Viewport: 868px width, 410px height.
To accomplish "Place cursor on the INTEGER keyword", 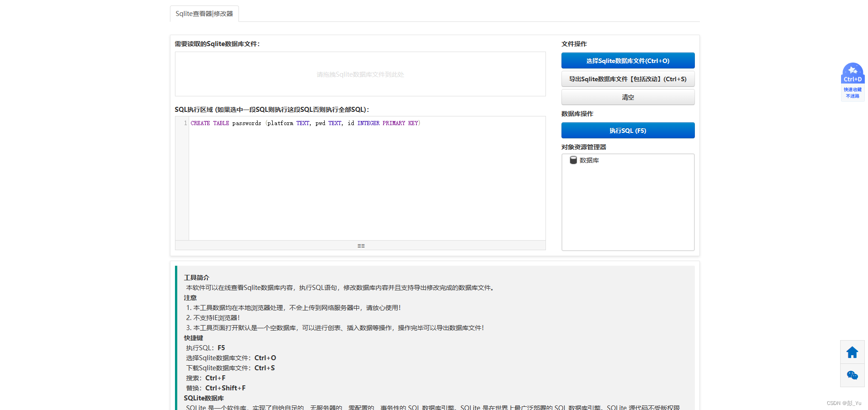I will pyautogui.click(x=368, y=123).
